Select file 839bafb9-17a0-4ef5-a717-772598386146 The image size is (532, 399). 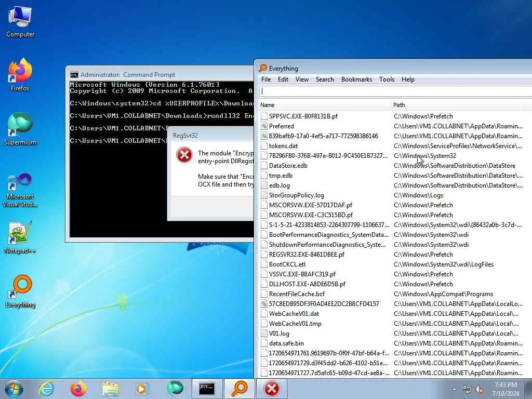coord(395,136)
